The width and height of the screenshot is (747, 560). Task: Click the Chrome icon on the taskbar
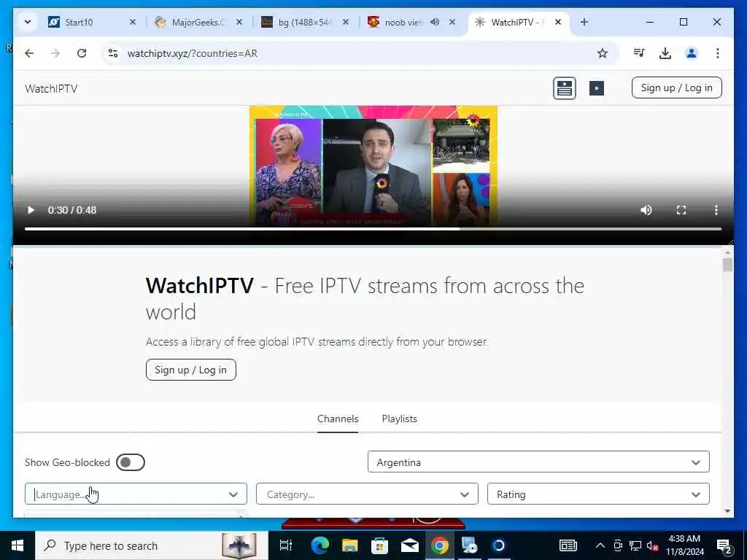[x=439, y=545]
